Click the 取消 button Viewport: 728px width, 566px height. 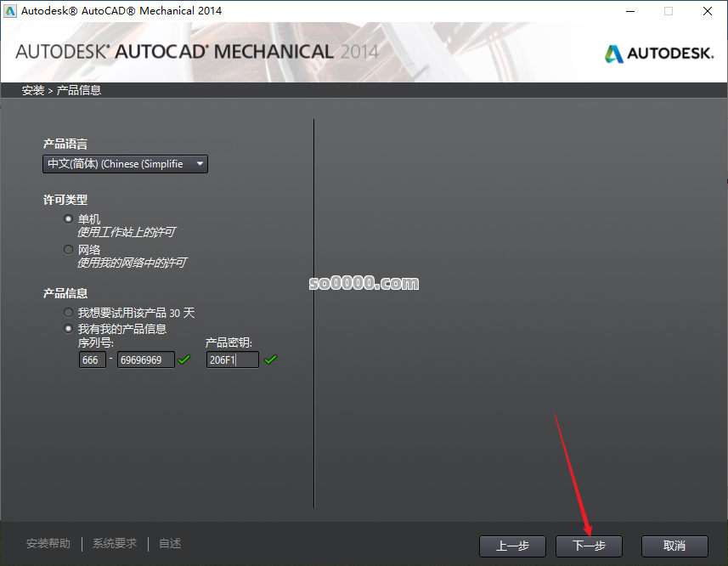coord(674,546)
